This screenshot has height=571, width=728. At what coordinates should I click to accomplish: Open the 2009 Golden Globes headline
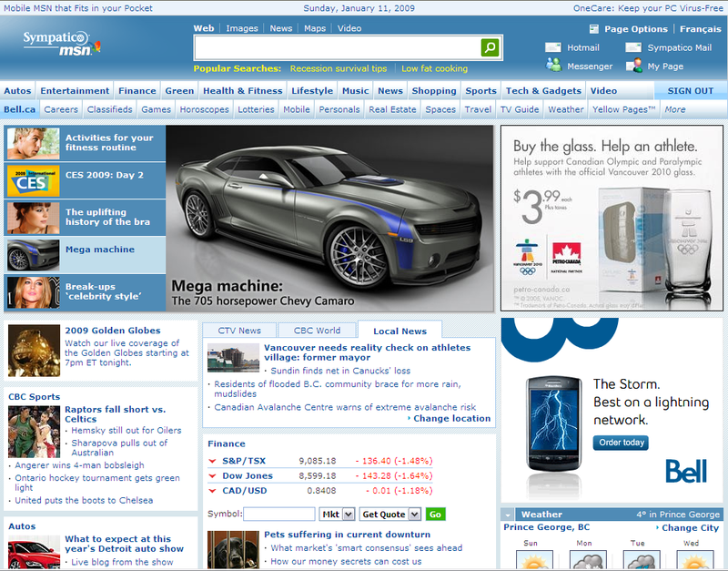tap(112, 331)
